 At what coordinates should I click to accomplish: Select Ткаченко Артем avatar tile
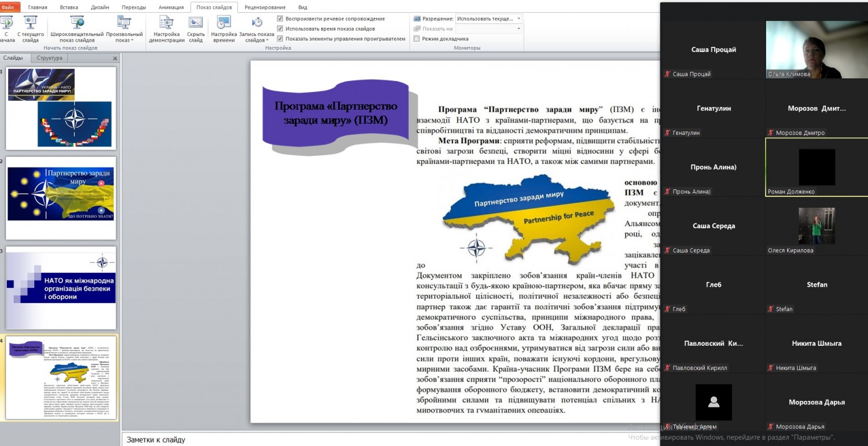click(713, 402)
